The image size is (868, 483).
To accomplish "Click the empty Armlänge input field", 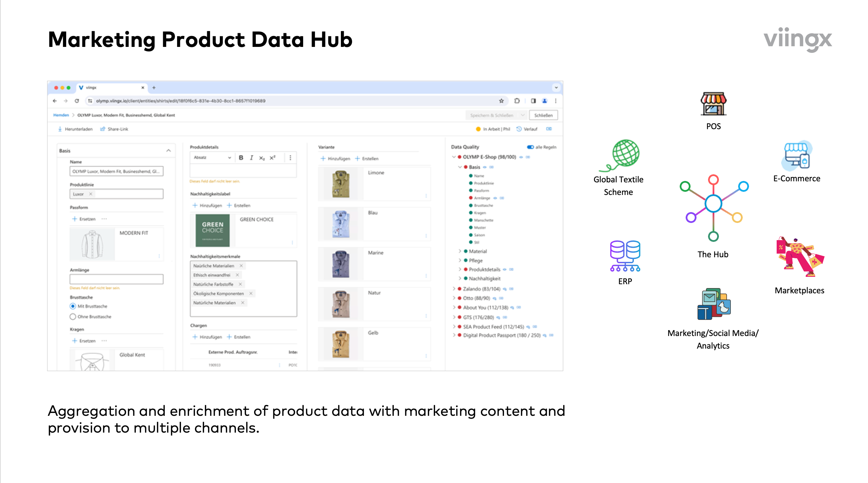I will pos(117,279).
